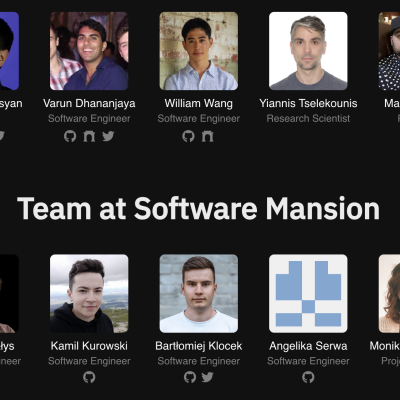This screenshot has width=400, height=400.
Task: Select the name Kamil Kurowski
Action: (89, 346)
